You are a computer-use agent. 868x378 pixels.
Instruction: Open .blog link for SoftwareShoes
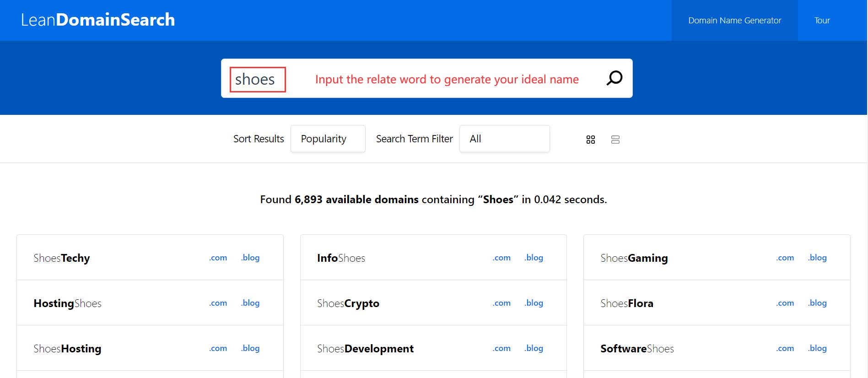tap(818, 348)
